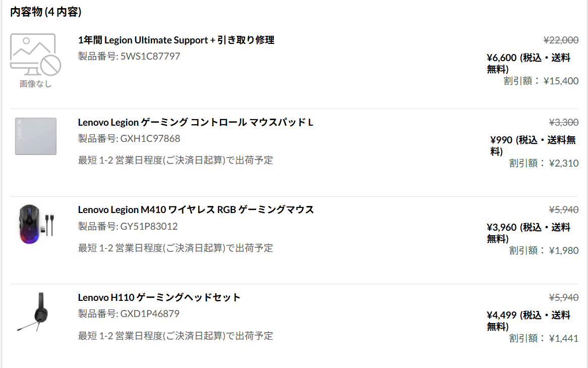Open Lenovo H110 gaming headset title
588x368 pixels.
[x=159, y=297]
